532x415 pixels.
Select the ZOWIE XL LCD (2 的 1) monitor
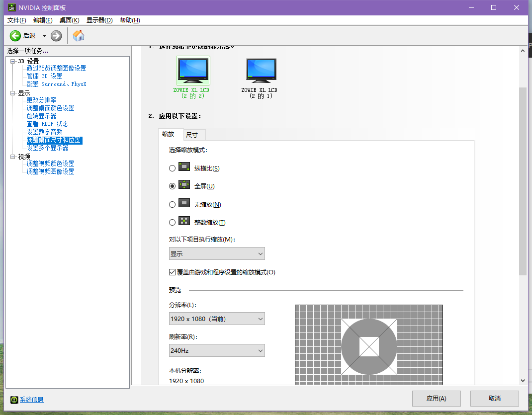261,78
